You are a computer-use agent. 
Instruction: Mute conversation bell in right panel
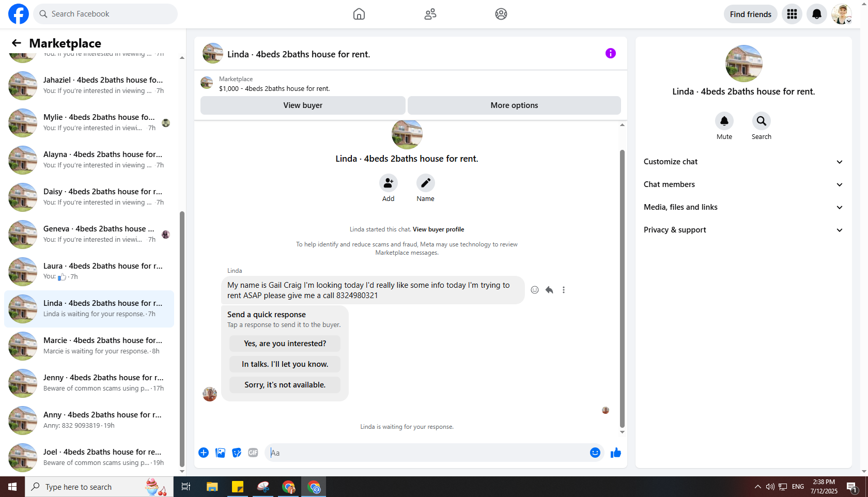pyautogui.click(x=724, y=121)
